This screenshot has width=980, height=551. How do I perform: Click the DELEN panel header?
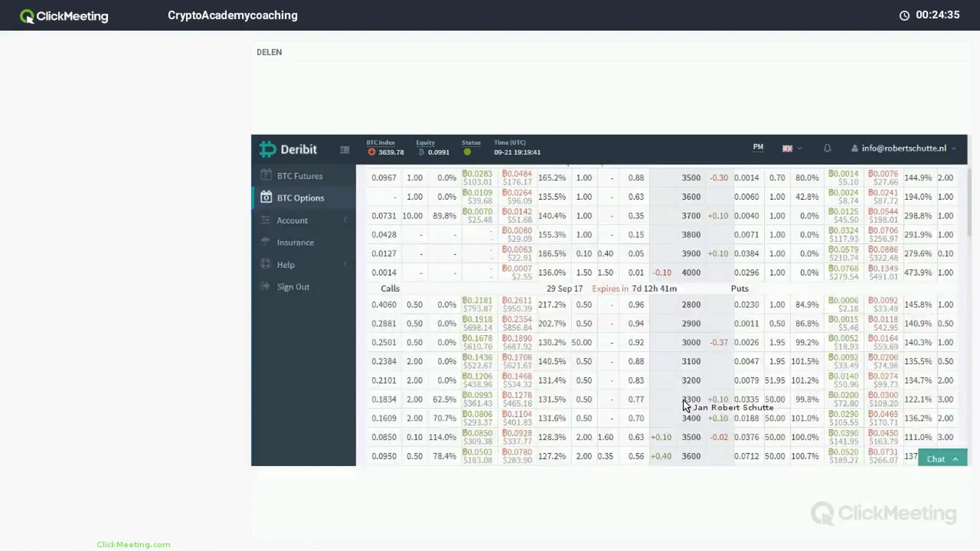pos(269,52)
